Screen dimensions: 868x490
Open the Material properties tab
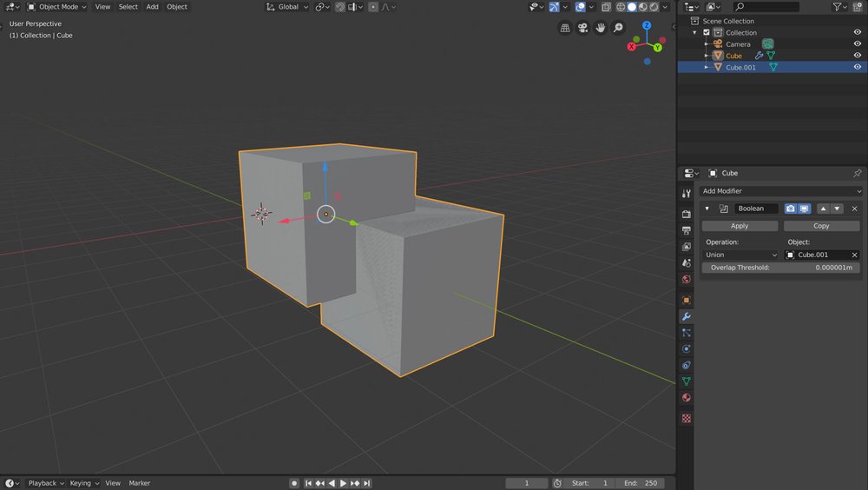pyautogui.click(x=687, y=398)
